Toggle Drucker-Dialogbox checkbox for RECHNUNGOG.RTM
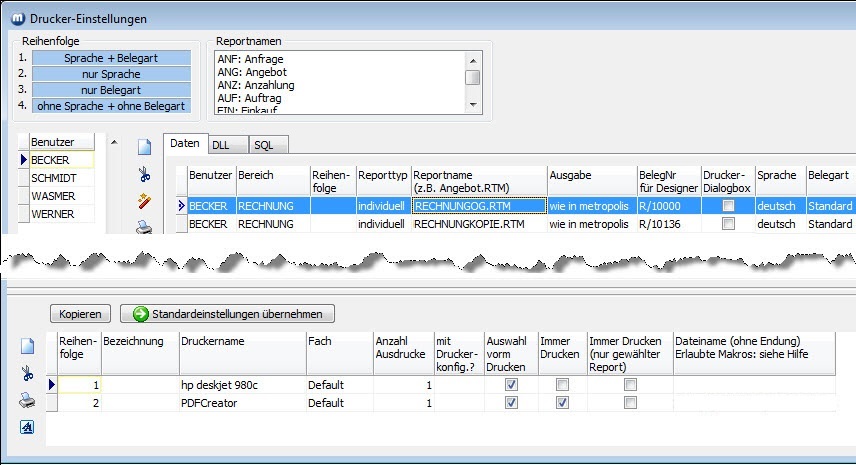The width and height of the screenshot is (856, 465). pyautogui.click(x=728, y=205)
